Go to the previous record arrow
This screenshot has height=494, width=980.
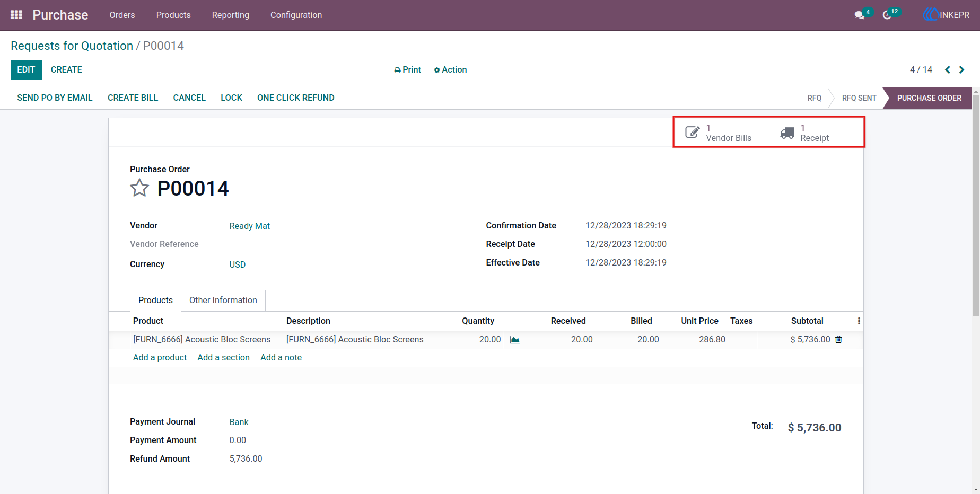point(948,70)
